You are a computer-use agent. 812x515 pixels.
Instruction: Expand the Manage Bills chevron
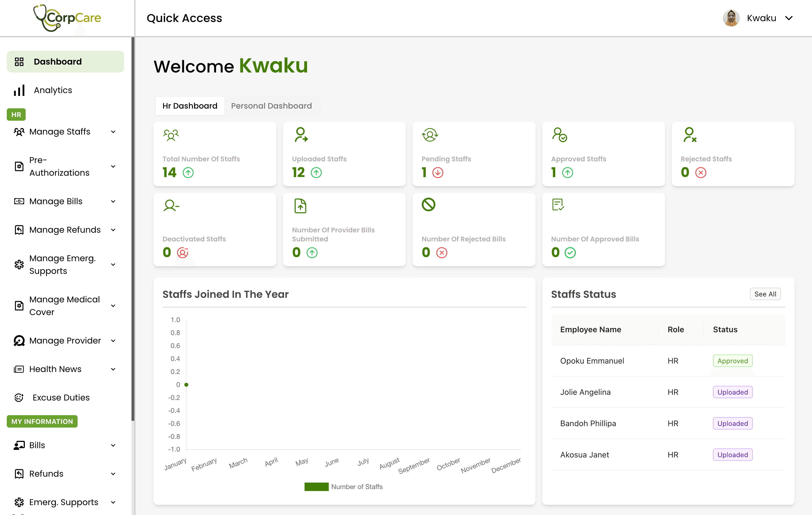[113, 202]
